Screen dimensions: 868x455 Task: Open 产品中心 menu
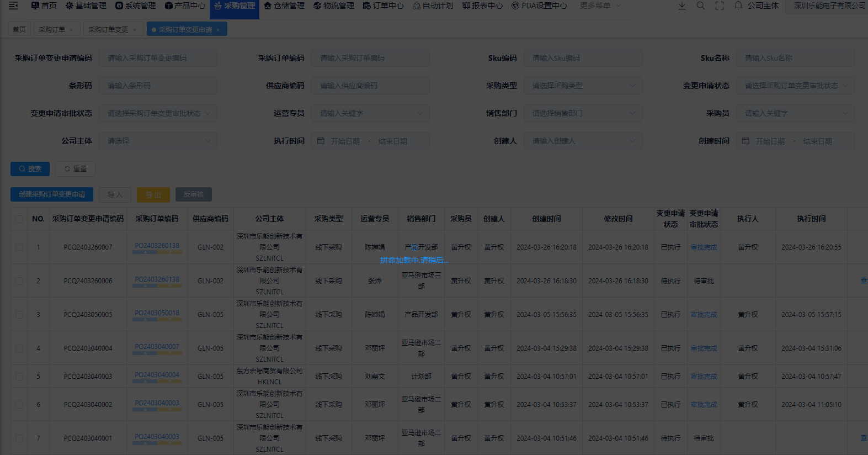(185, 6)
